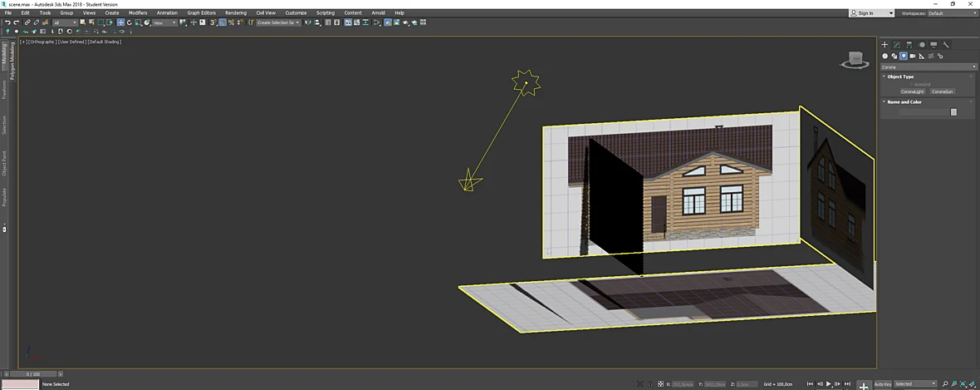Select the Select and Move tool
The width and height of the screenshot is (980, 390).
pyautogui.click(x=120, y=22)
